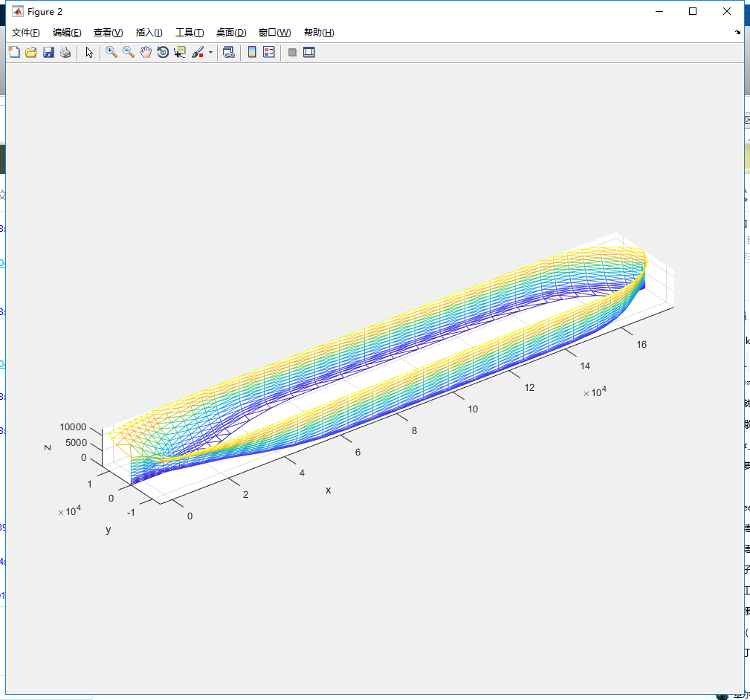
Task: Click the dock figure arrow in the menu bar
Action: 737,33
